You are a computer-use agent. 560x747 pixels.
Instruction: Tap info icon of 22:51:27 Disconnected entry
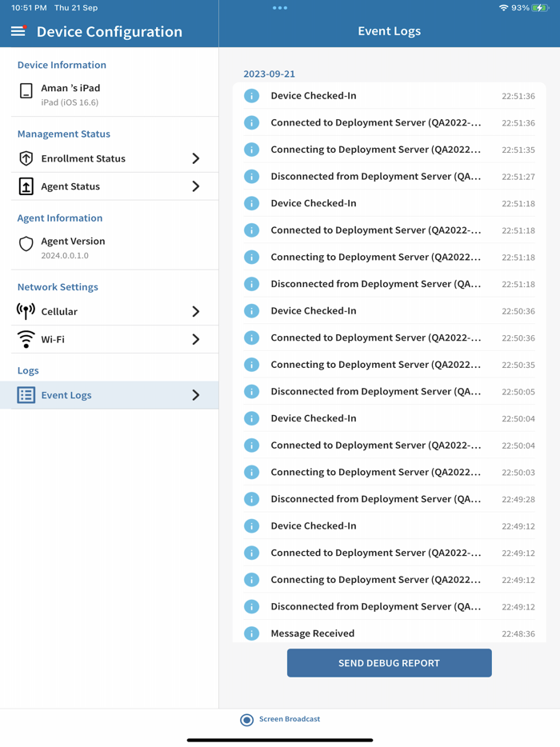point(252,176)
